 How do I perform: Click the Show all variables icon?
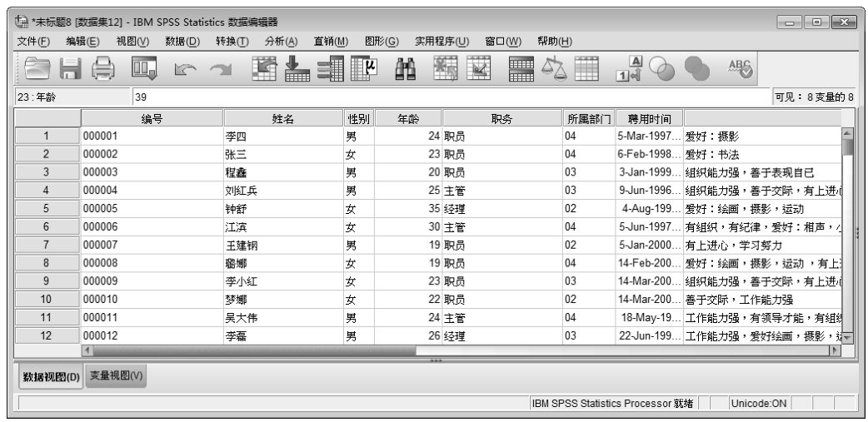(x=697, y=69)
